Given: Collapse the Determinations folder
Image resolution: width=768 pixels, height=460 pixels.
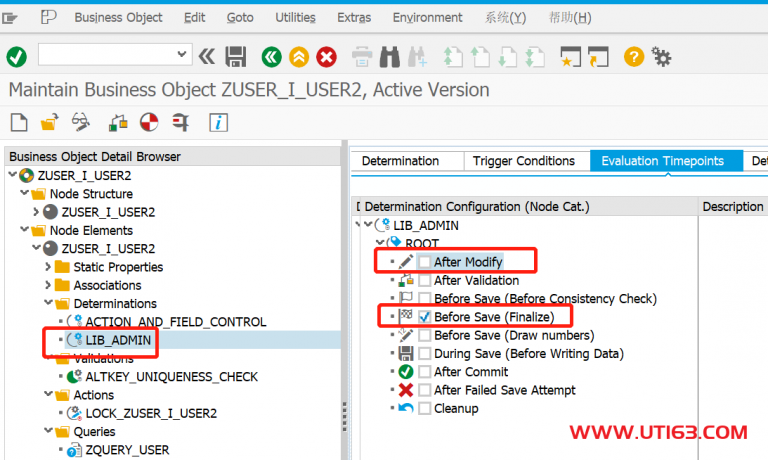Looking at the screenshot, I should tap(48, 304).
